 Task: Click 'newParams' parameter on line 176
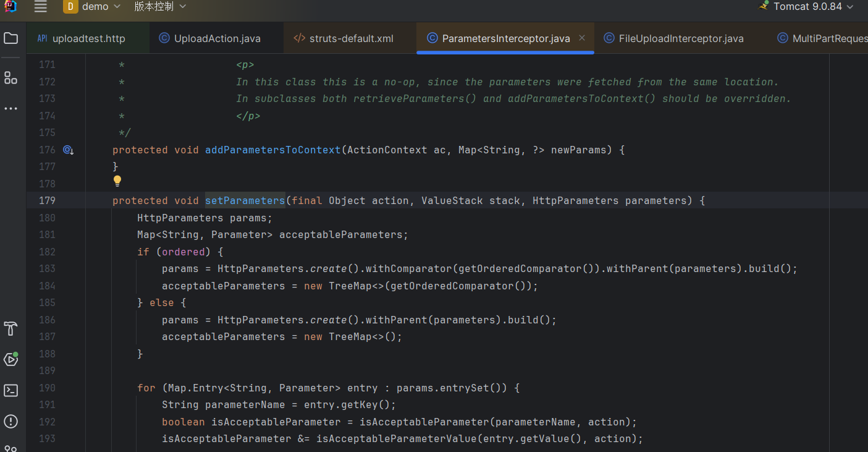pyautogui.click(x=578, y=150)
